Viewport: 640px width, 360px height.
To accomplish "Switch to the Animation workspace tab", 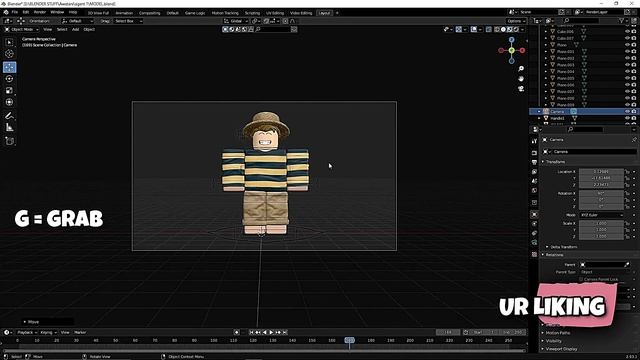I will [124, 13].
